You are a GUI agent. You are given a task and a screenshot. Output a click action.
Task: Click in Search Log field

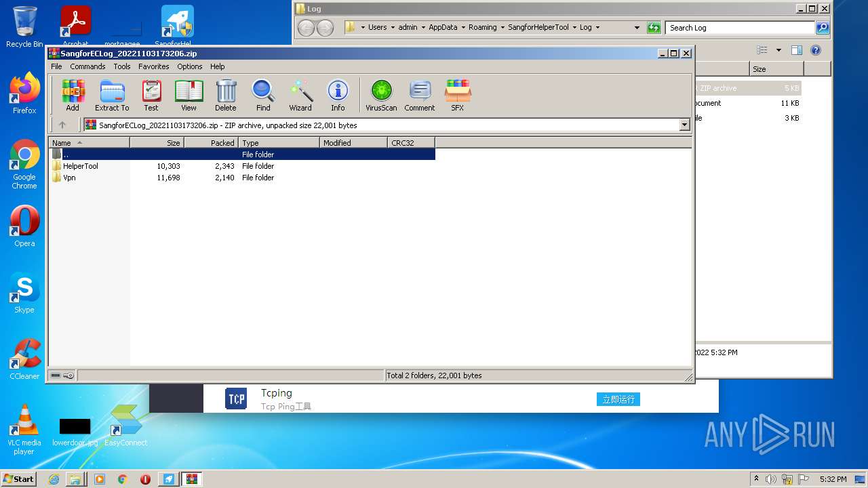point(741,28)
